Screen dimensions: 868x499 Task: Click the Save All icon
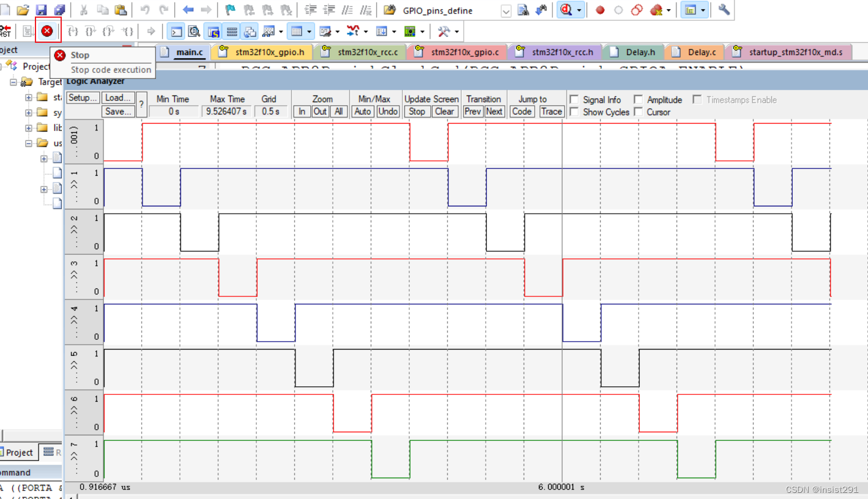click(x=59, y=10)
